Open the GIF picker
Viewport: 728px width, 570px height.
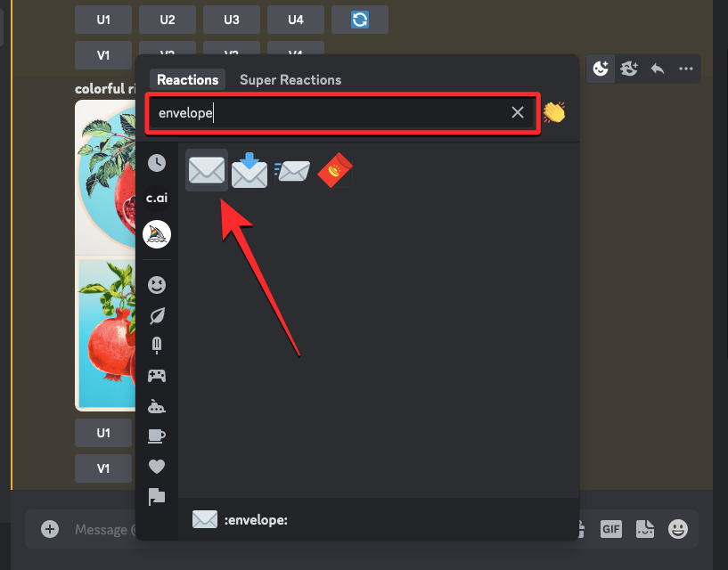[610, 529]
